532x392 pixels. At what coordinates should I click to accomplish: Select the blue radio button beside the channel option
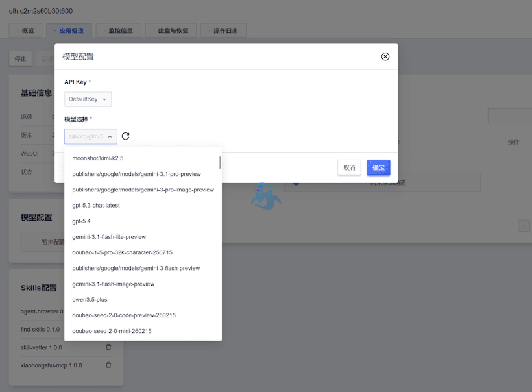296,182
